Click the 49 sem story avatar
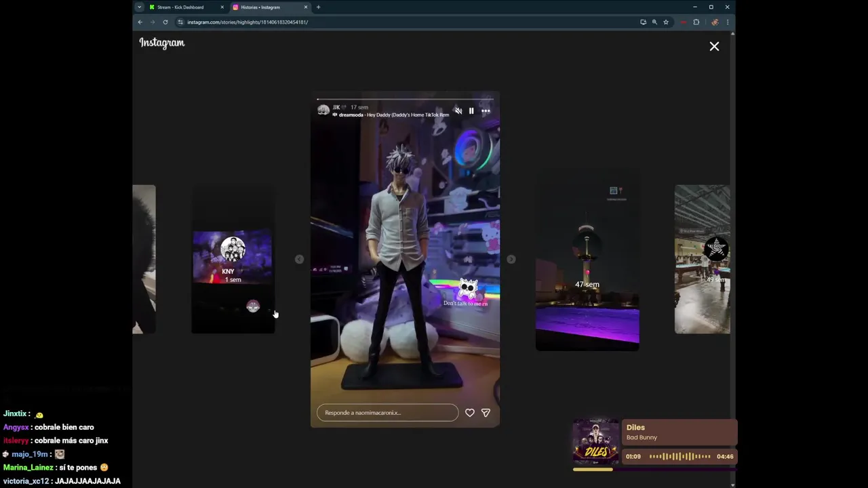868x488 pixels. pyautogui.click(x=716, y=249)
